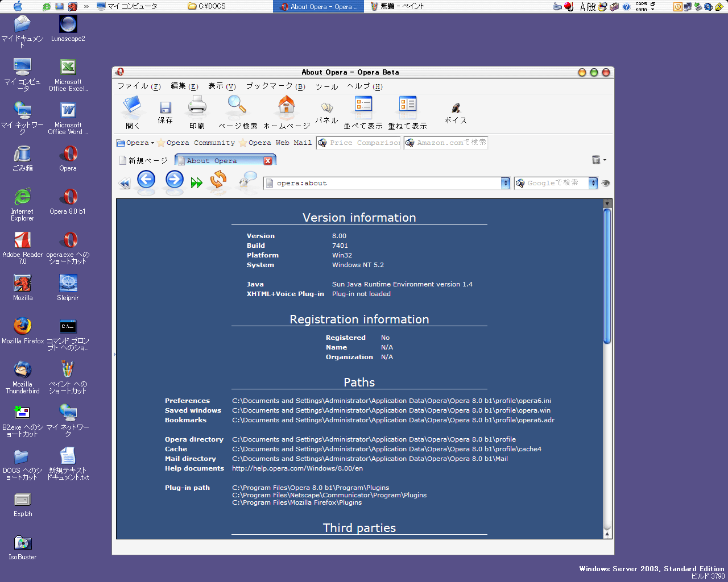Open the Opera Web Mail bookmark link
Screen dimensions: 728x582
pos(276,143)
